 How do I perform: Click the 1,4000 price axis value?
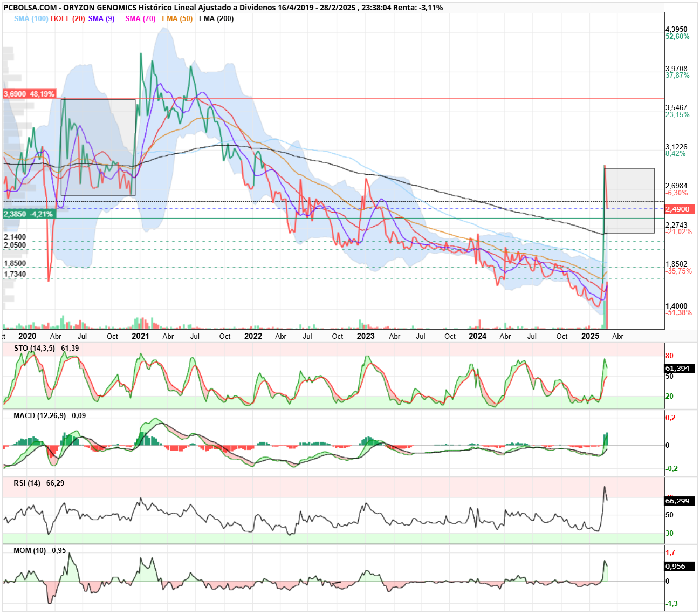click(x=676, y=306)
